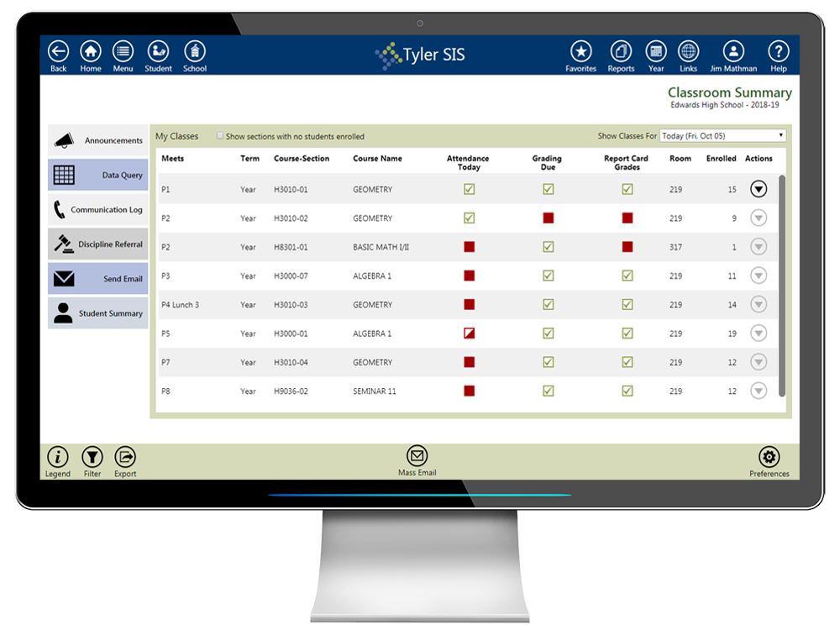Click red Attendance indicator for H8301-01
Viewport: 840px width, 630px height.
pos(470,247)
